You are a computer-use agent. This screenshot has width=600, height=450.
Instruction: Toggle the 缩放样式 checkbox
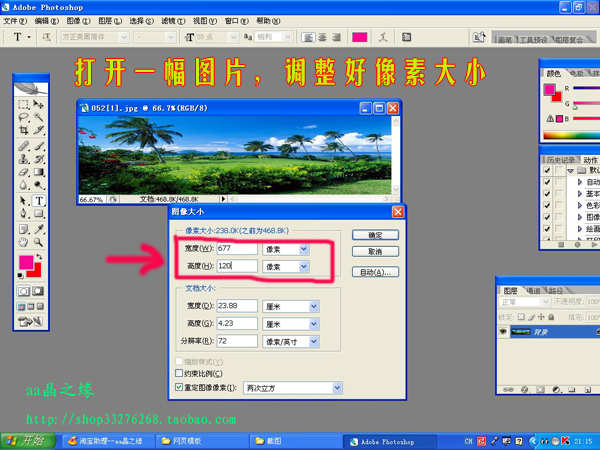[179, 361]
